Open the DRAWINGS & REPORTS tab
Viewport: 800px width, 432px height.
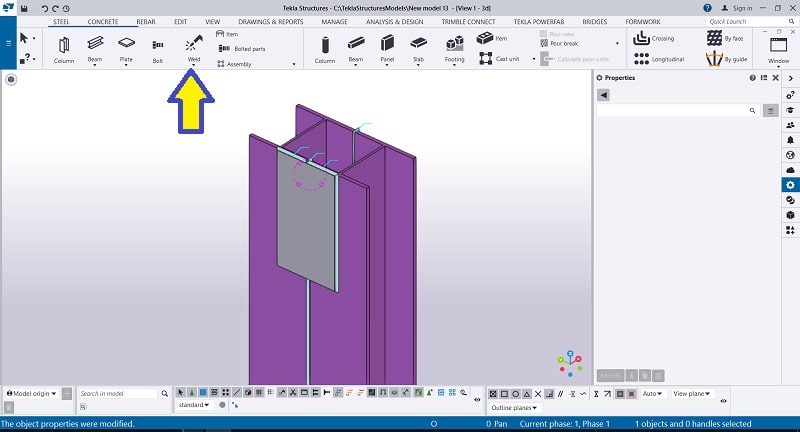(273, 21)
